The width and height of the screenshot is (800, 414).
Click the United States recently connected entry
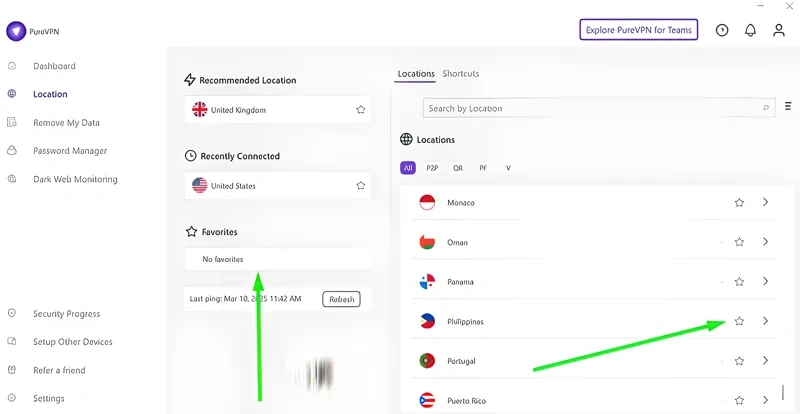click(278, 185)
